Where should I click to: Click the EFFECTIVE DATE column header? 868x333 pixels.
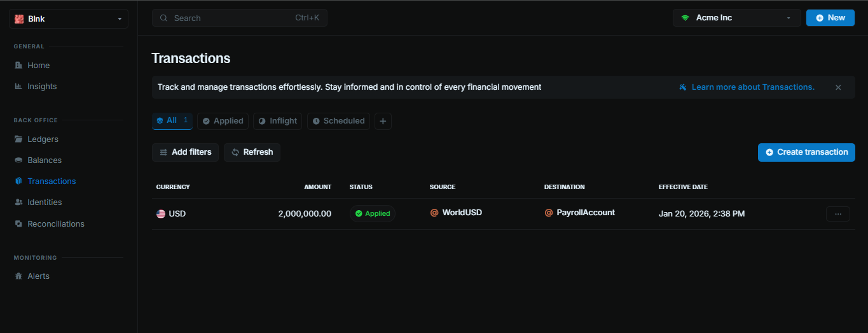[683, 187]
